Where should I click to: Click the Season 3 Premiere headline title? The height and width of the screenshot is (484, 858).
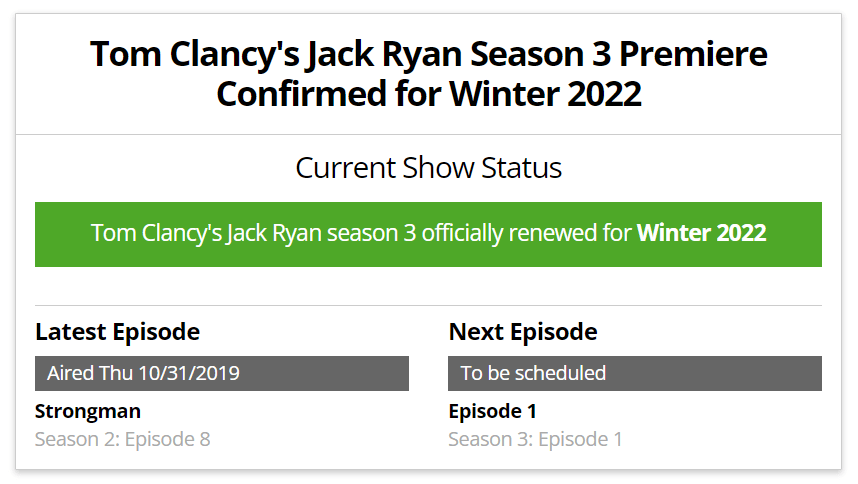tap(428, 74)
